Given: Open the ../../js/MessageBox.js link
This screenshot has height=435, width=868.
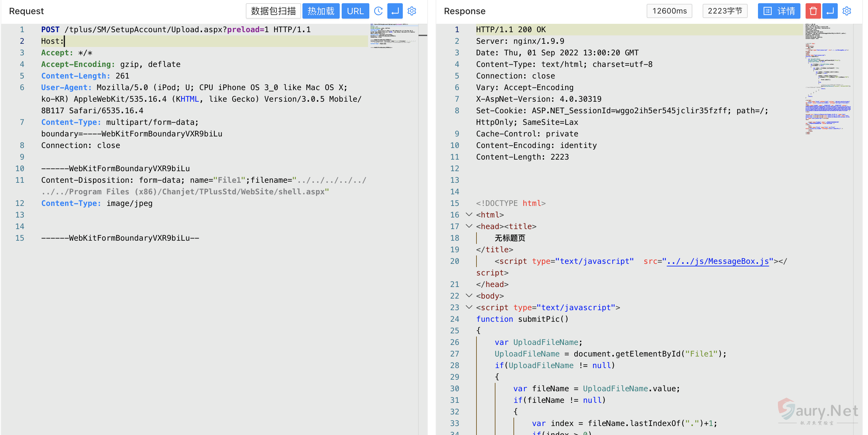Looking at the screenshot, I should pos(718,261).
